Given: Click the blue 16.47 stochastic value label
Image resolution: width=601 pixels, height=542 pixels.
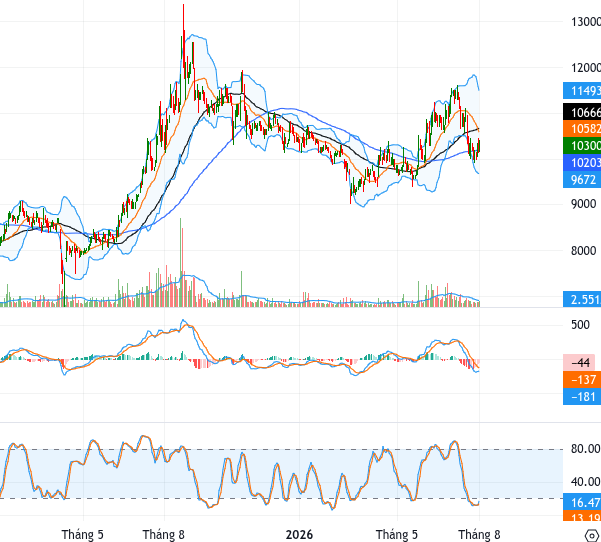Looking at the screenshot, I should [582, 502].
